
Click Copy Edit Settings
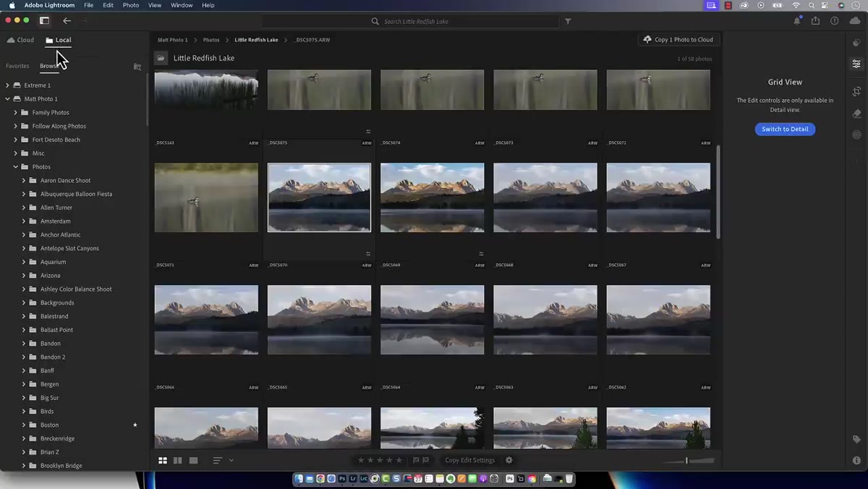[x=470, y=460]
